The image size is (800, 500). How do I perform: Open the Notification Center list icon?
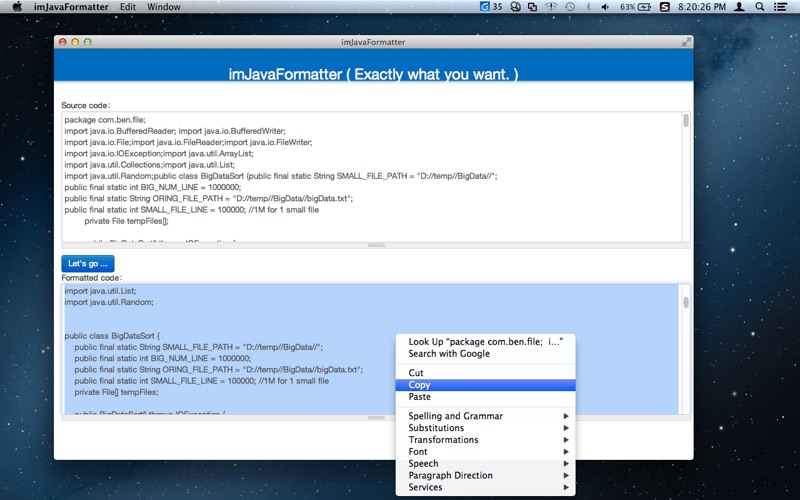click(x=780, y=7)
